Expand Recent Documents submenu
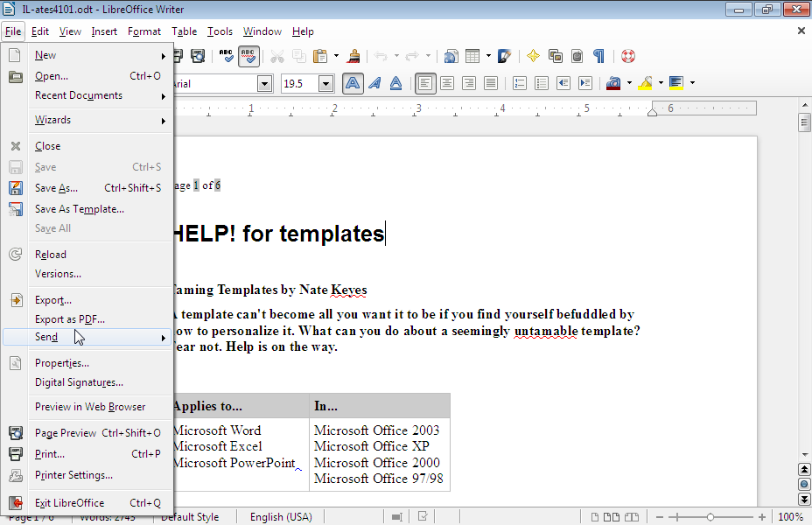This screenshot has height=525, width=812. pyautogui.click(x=87, y=95)
